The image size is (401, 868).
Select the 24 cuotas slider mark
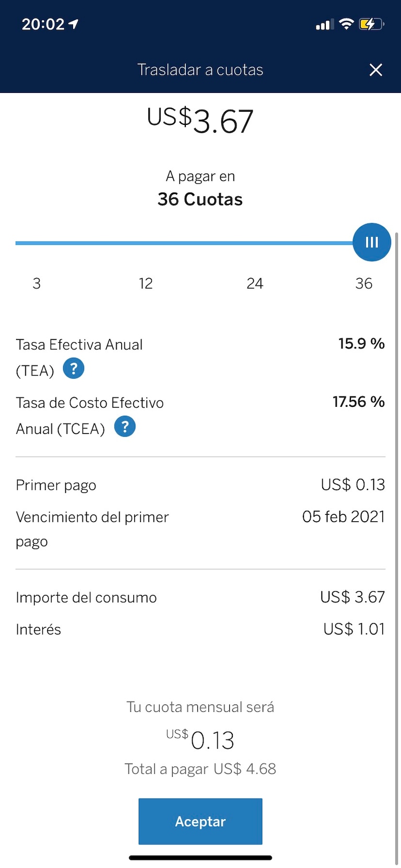pyautogui.click(x=255, y=284)
